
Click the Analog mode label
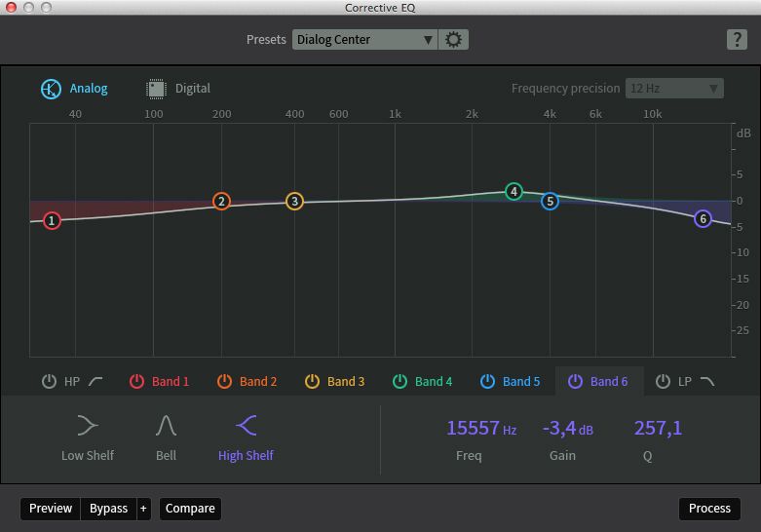click(89, 89)
